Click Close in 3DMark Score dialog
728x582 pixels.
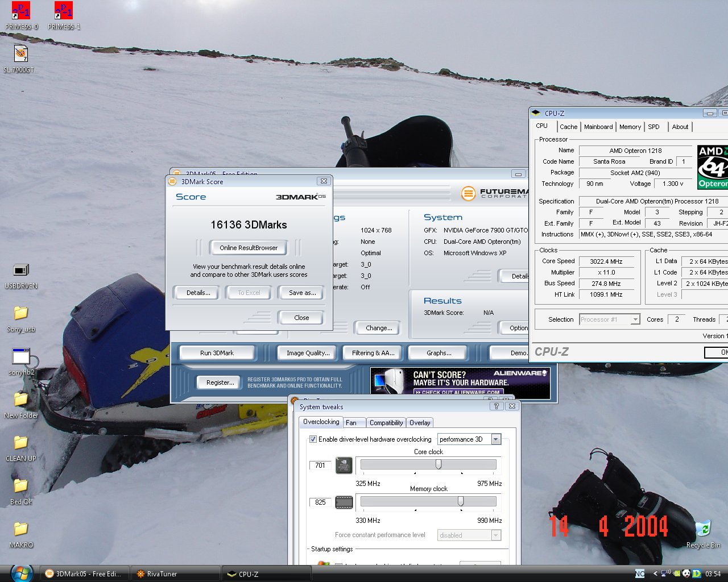[301, 318]
